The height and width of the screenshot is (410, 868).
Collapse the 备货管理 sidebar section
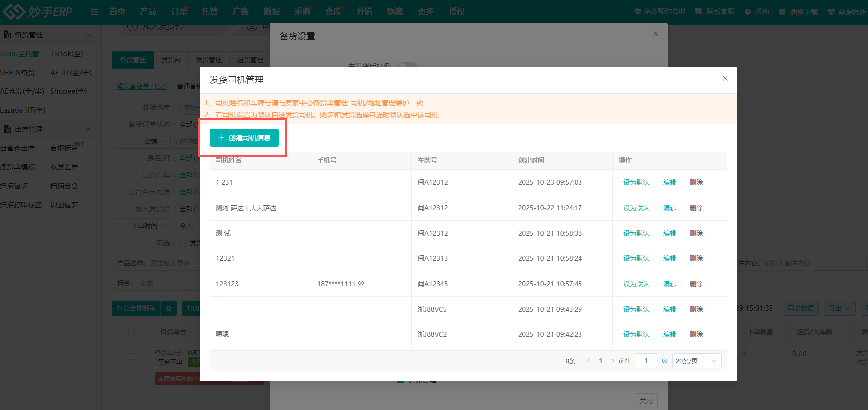pyautogui.click(x=88, y=35)
